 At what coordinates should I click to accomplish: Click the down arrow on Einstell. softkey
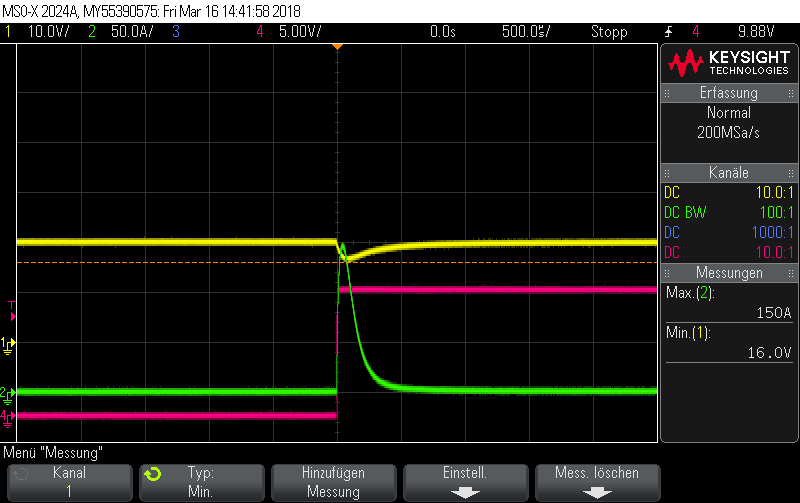(465, 493)
